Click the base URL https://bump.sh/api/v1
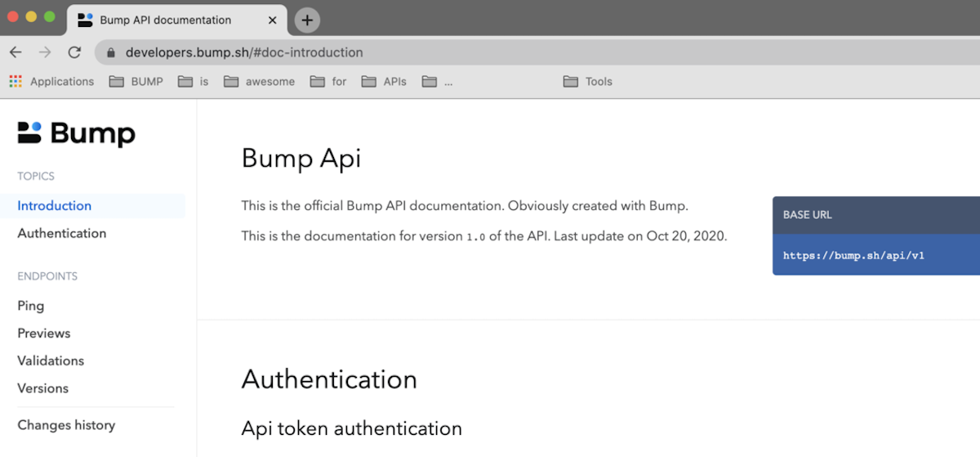Viewport: 980px width, 457px height. coord(853,256)
